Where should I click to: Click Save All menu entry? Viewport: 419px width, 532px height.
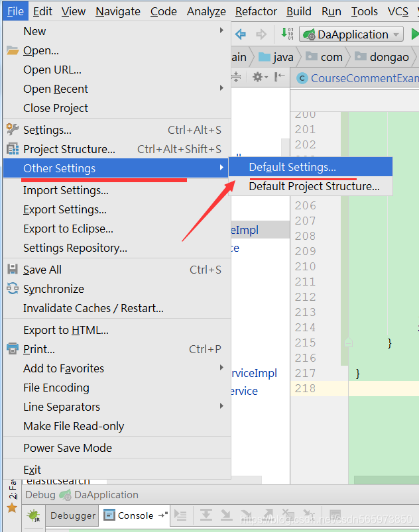(x=117, y=270)
